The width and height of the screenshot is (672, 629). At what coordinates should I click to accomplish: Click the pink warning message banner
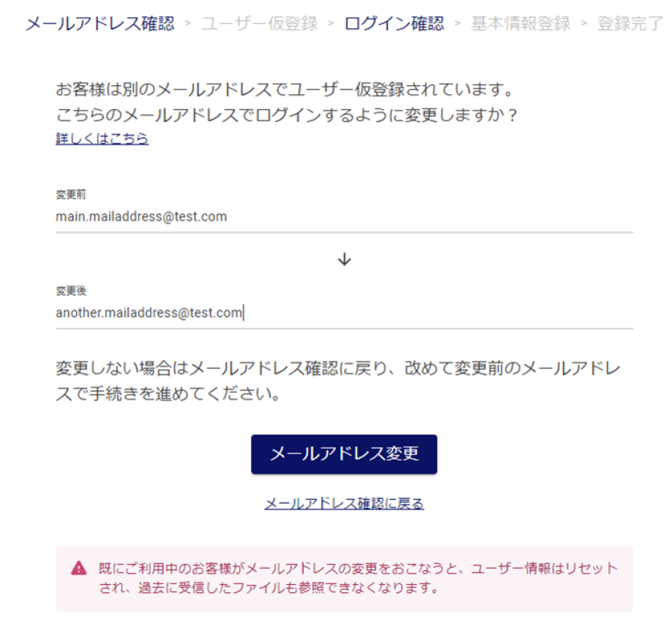[344, 579]
